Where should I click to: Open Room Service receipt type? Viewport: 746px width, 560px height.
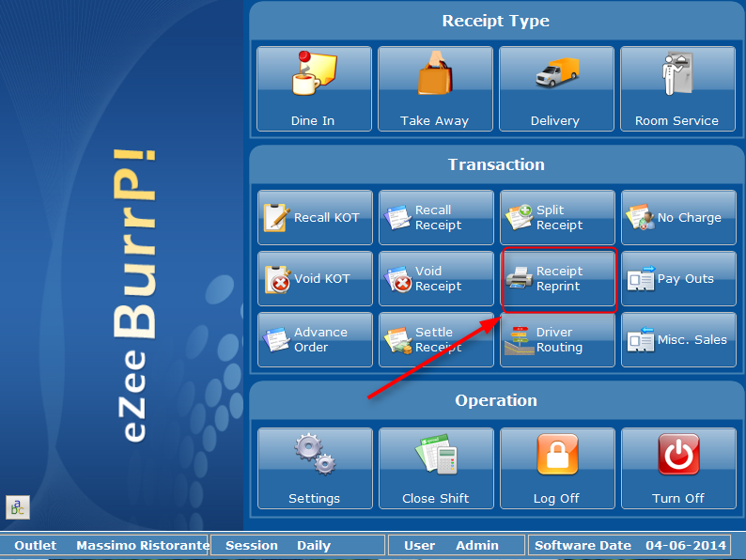click(678, 88)
